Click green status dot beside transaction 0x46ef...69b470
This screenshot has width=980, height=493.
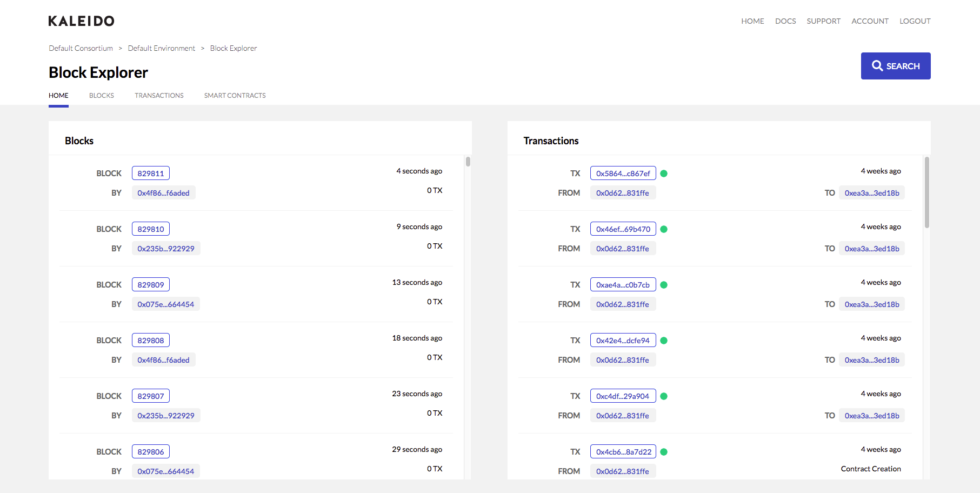click(664, 229)
